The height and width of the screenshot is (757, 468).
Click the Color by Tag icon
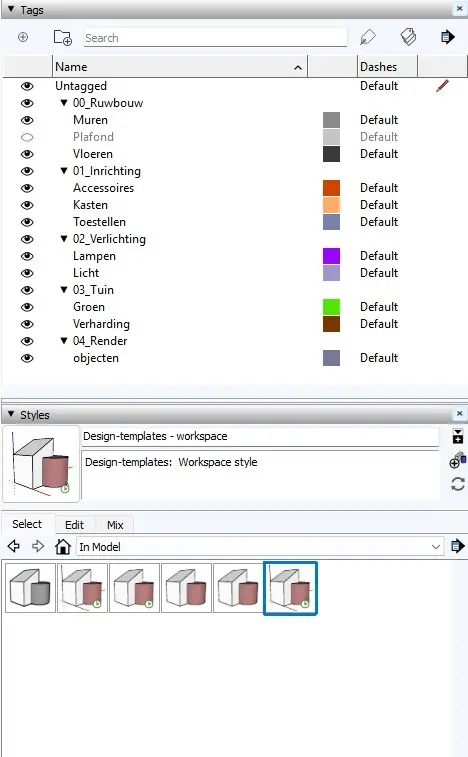(408, 37)
